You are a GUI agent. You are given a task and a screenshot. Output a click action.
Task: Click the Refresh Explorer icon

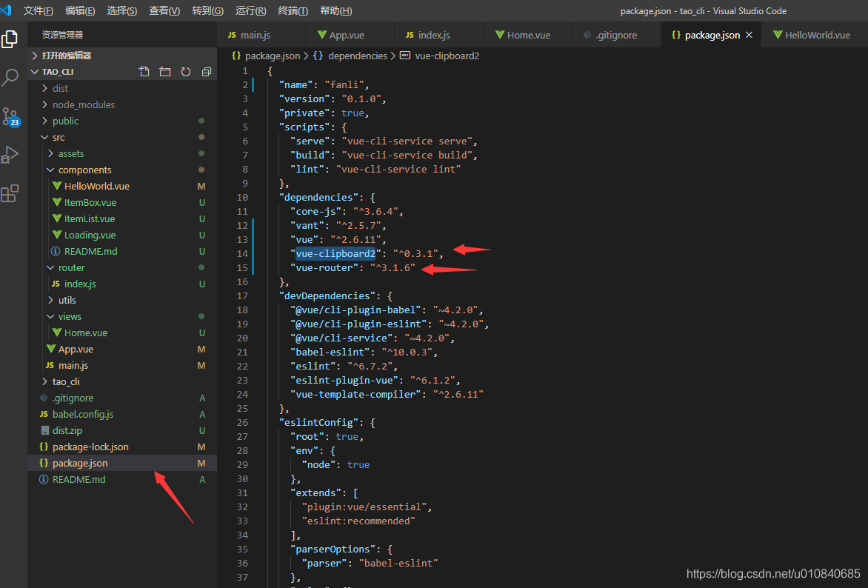tap(185, 71)
